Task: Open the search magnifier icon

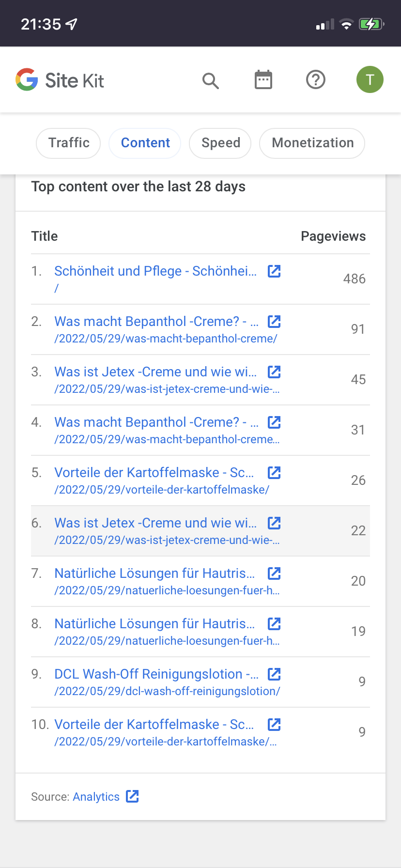Action: coord(211,80)
